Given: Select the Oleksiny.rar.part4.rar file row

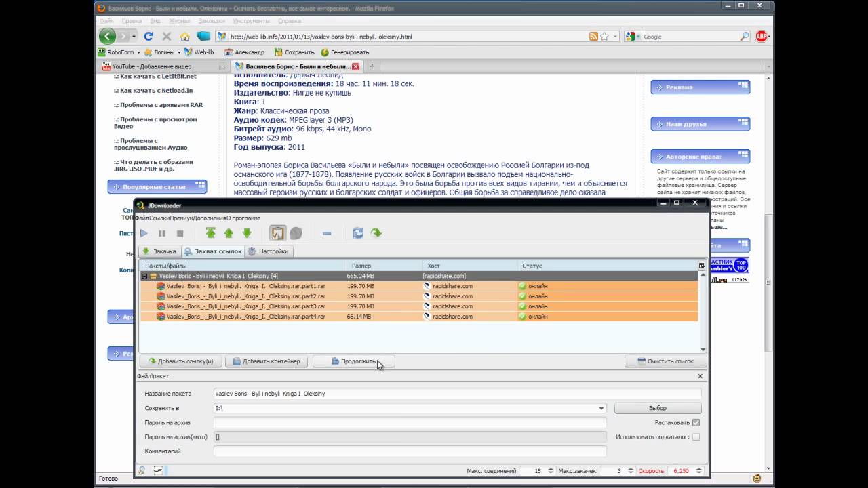Looking at the screenshot, I should (418, 317).
